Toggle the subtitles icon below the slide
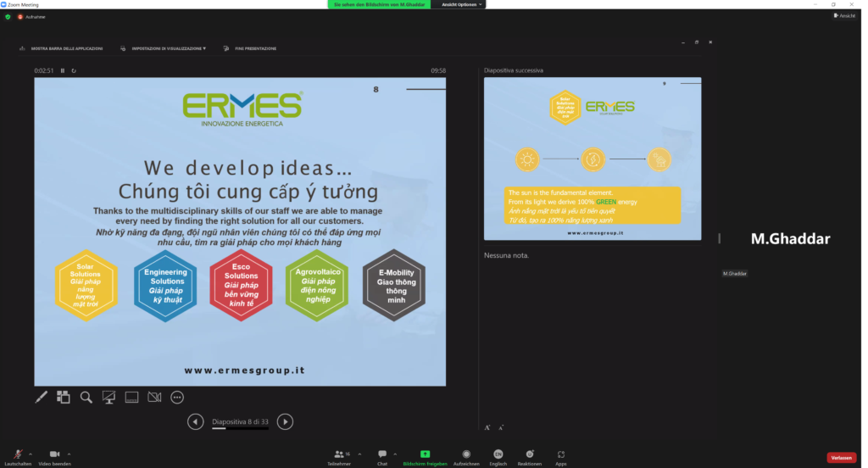This screenshot has height=468, width=868. pos(131,396)
